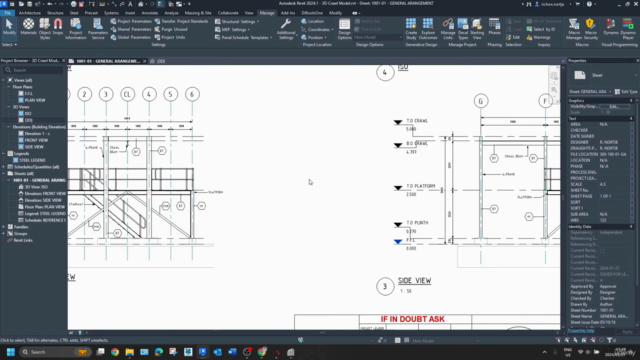Screen dimensions: 640x360
Task: Open Panel Schedule Templates dropdown
Action: point(243,38)
